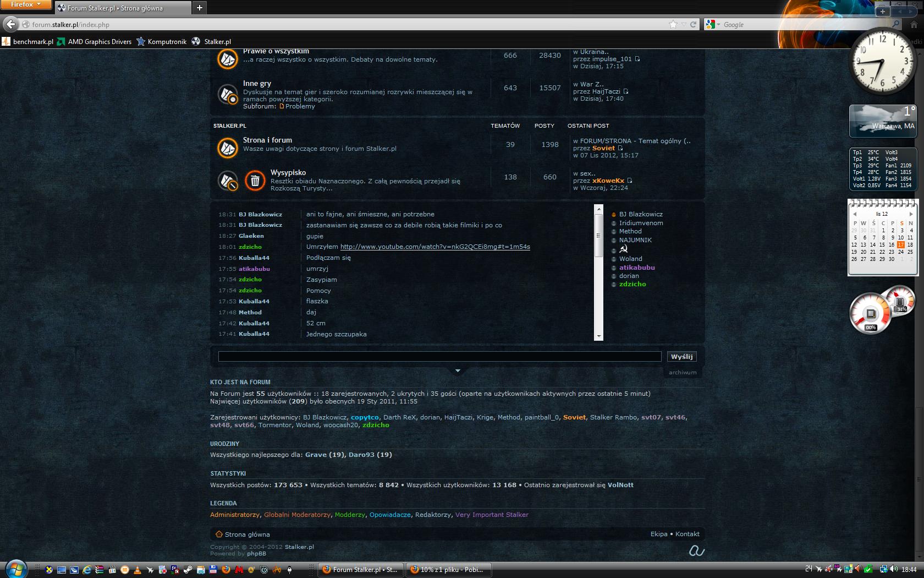924x578 pixels.
Task: Open the shoutbox archiwum link
Action: (683, 373)
